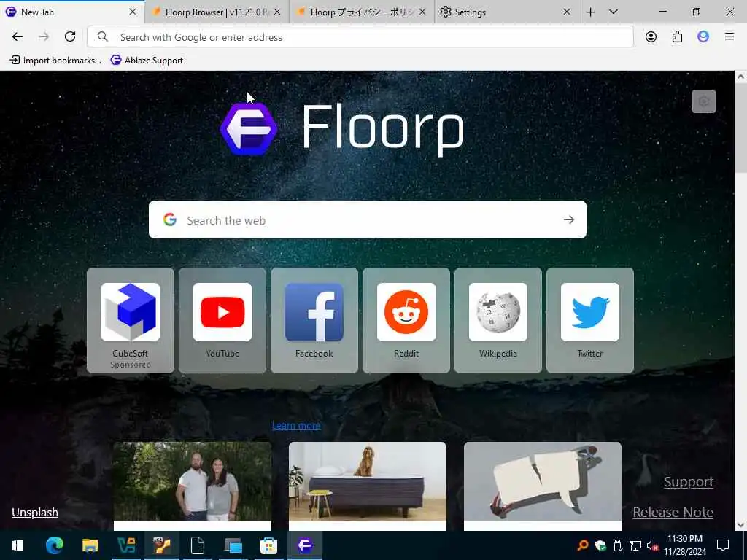Open the YouTube shortcut tile
This screenshot has width=747, height=560.
(x=222, y=320)
